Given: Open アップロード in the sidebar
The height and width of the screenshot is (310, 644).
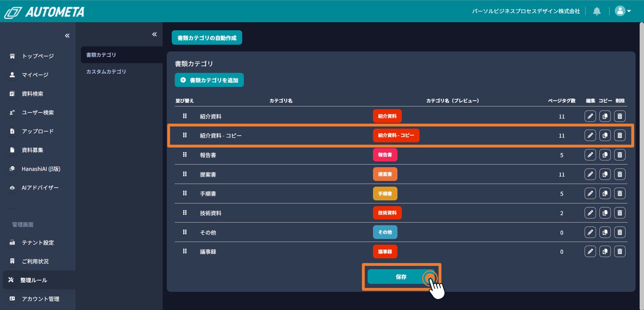Looking at the screenshot, I should click(x=38, y=131).
